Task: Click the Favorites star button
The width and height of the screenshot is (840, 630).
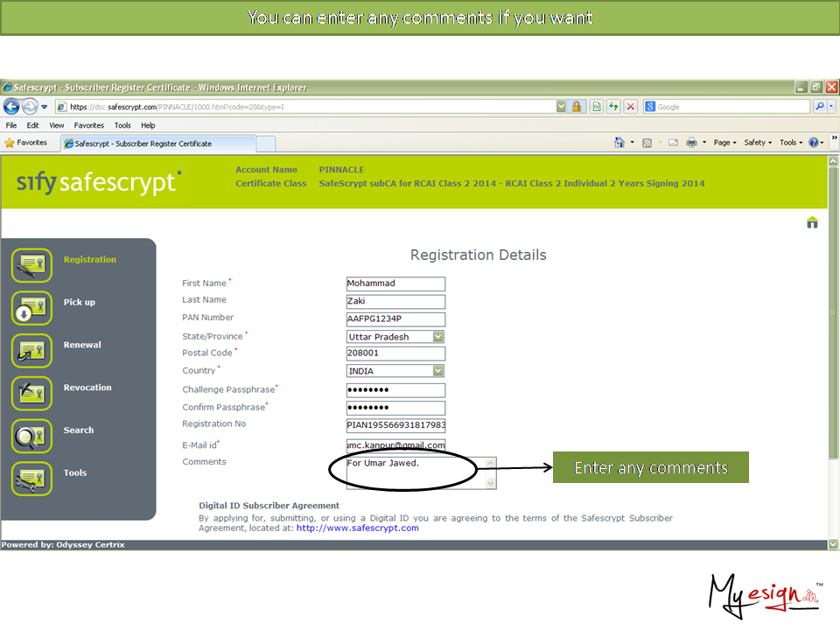Action: tap(26, 143)
